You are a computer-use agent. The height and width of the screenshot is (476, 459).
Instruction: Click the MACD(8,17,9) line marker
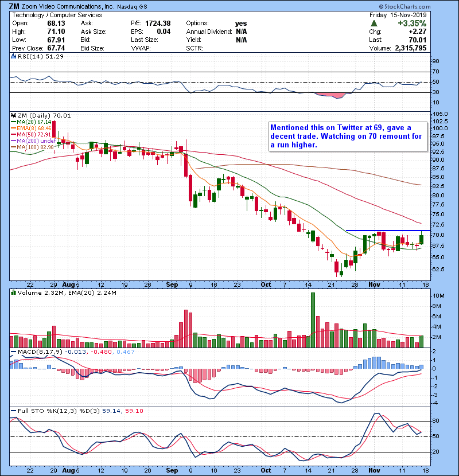(x=13, y=352)
